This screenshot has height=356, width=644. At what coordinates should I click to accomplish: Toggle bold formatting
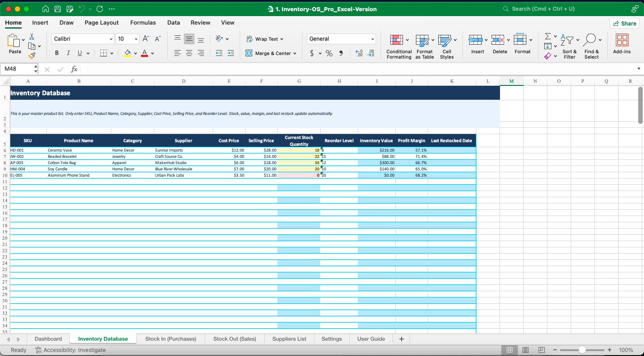click(x=56, y=53)
